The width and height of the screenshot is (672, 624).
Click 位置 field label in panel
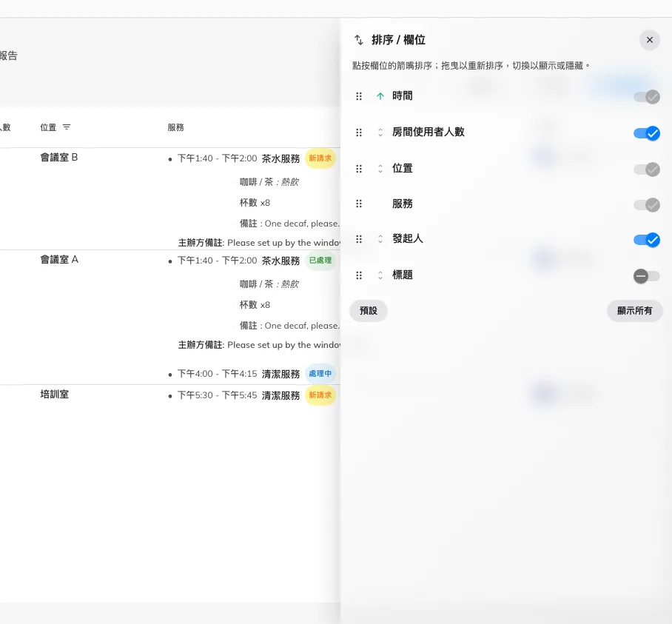[x=403, y=169]
